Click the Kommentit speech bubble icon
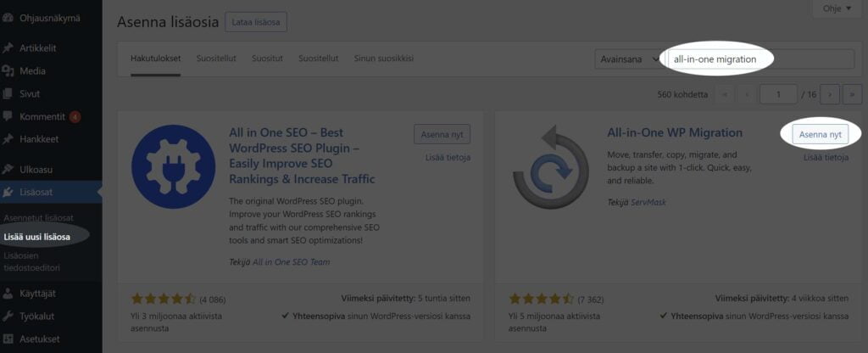The width and height of the screenshot is (868, 353). (8, 116)
